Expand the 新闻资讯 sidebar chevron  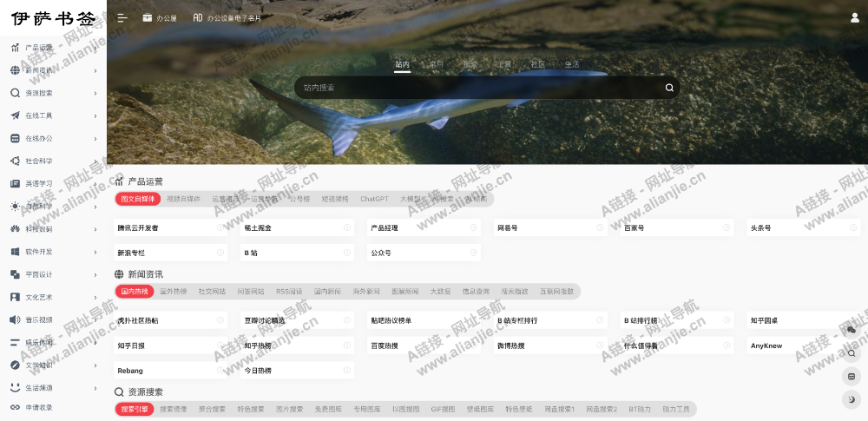pos(95,70)
